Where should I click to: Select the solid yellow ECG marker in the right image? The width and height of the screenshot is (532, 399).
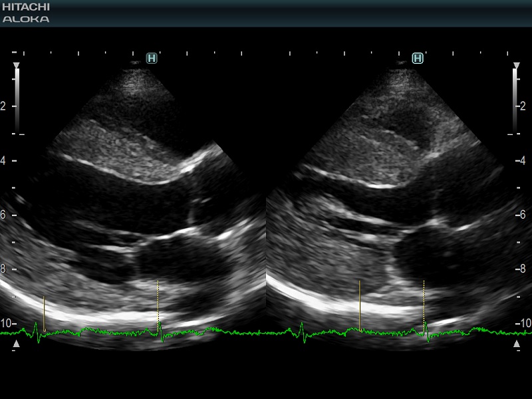point(360,304)
